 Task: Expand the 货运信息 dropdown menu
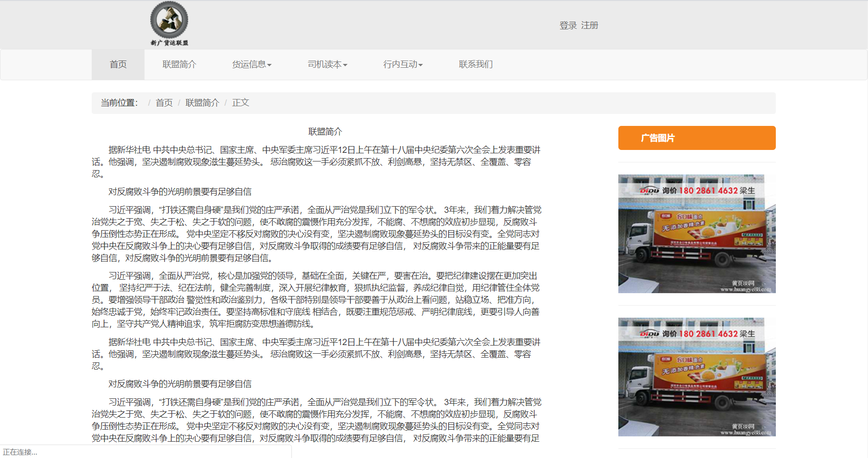click(x=252, y=64)
